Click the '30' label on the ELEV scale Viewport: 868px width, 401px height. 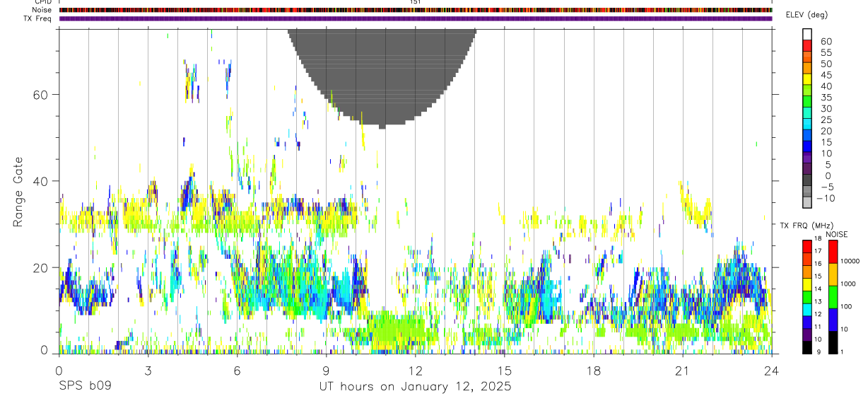826,108
